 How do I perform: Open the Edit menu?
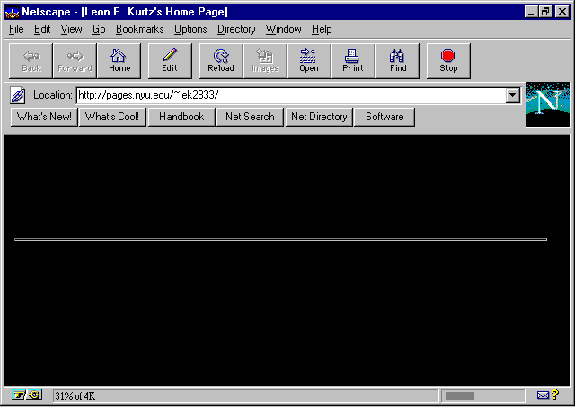point(42,29)
